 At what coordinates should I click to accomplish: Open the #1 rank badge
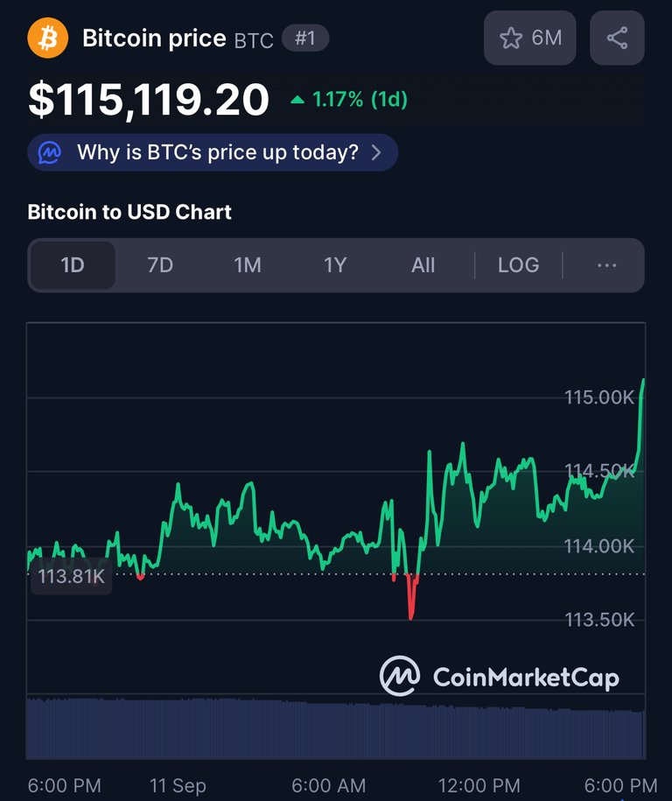click(x=305, y=38)
